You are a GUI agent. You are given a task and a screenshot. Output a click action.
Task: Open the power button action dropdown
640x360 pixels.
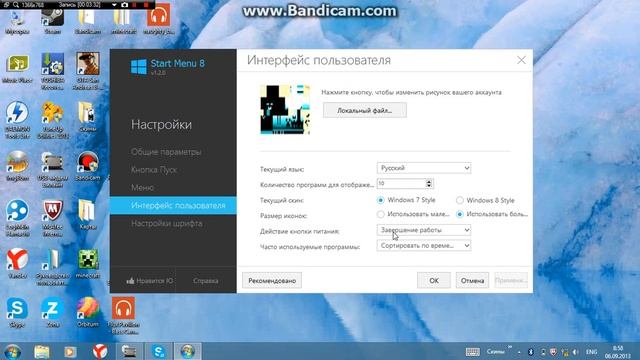[x=424, y=230]
